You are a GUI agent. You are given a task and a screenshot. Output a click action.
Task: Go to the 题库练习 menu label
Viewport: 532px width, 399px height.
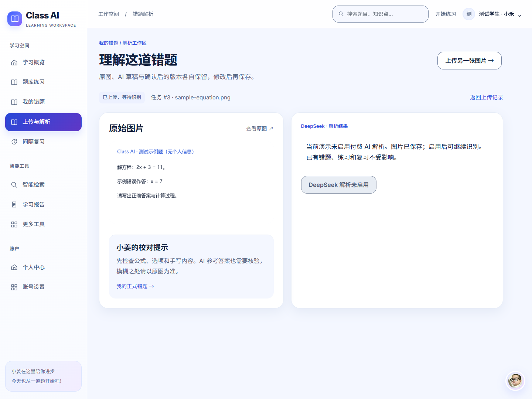point(34,82)
